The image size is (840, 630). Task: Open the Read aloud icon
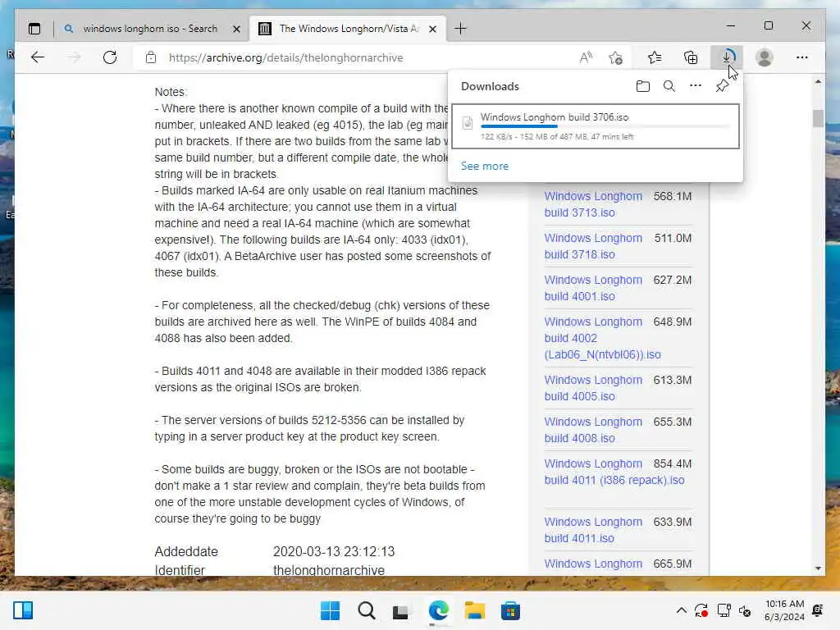[586, 57]
